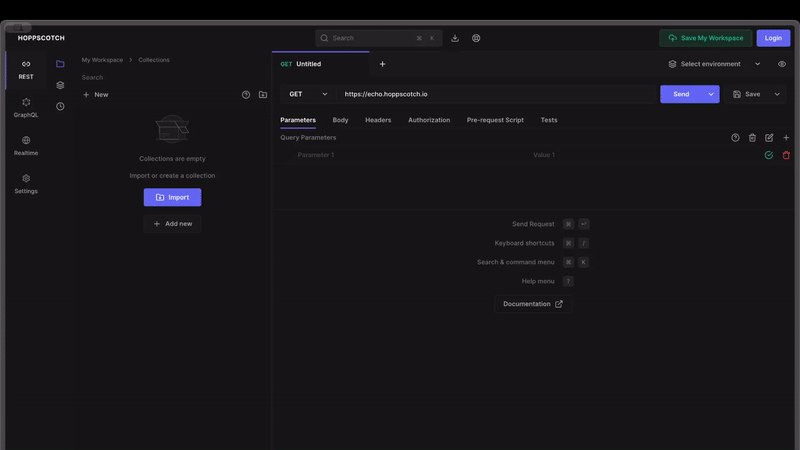
Task: Open bulk edit for query parameters
Action: (x=769, y=138)
